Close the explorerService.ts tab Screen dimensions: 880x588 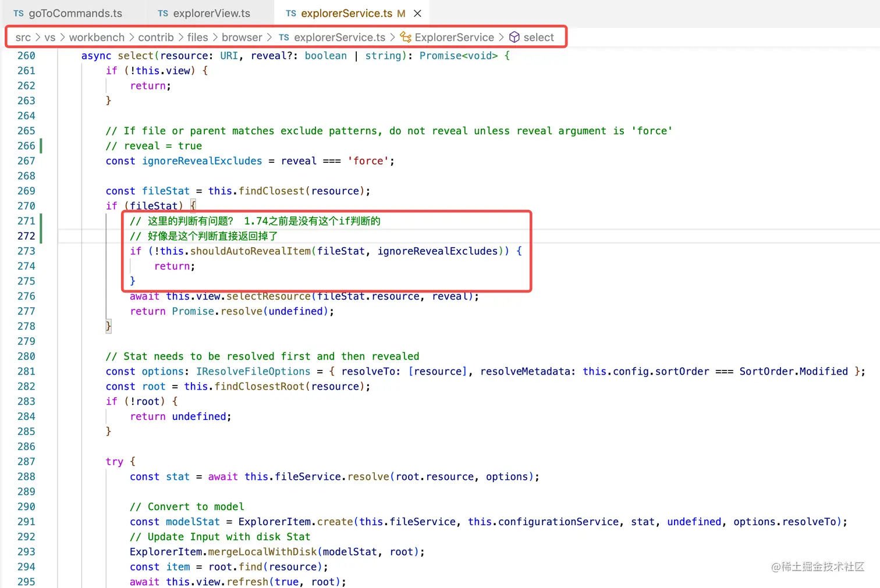(x=417, y=13)
